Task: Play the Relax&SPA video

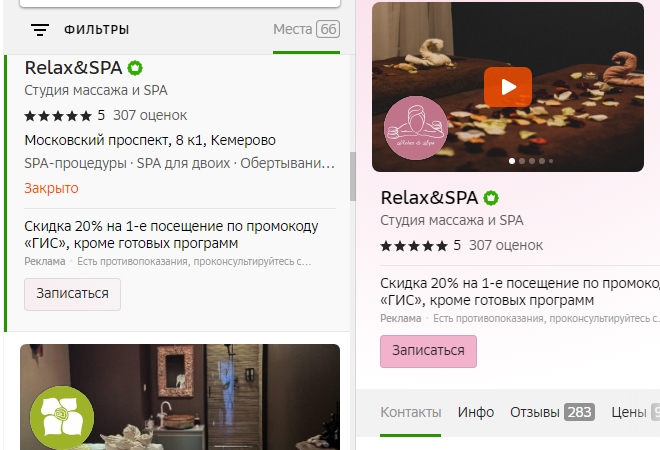Action: 508,87
